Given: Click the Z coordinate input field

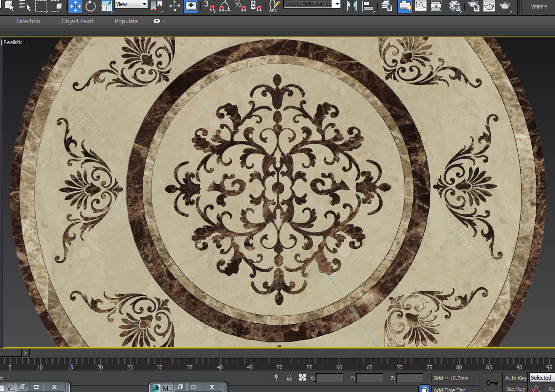Looking at the screenshot, I should 410,378.
